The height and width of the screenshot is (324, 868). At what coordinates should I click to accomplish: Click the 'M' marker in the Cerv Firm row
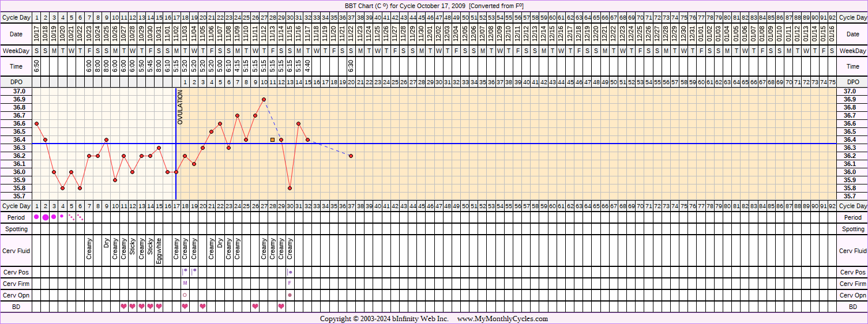point(185,283)
